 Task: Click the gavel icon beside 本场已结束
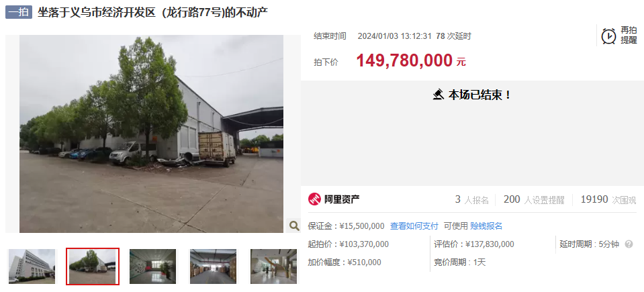[x=439, y=95]
